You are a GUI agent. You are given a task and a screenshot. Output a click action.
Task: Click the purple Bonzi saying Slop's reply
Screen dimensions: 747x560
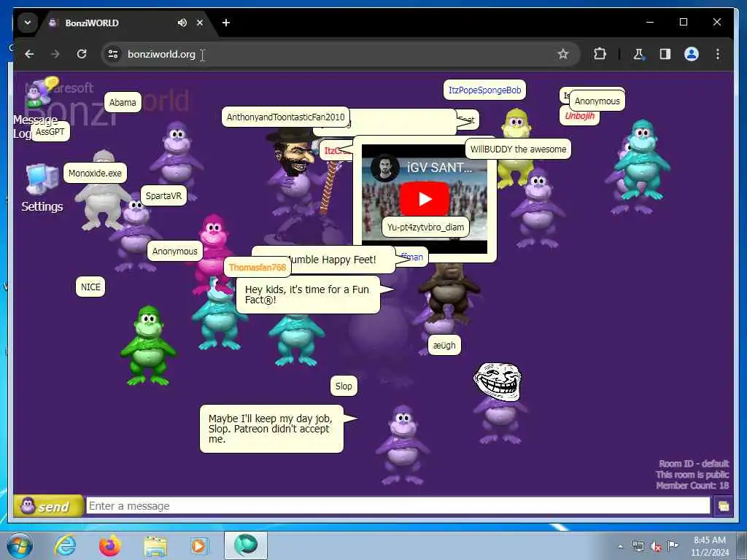pos(403,444)
